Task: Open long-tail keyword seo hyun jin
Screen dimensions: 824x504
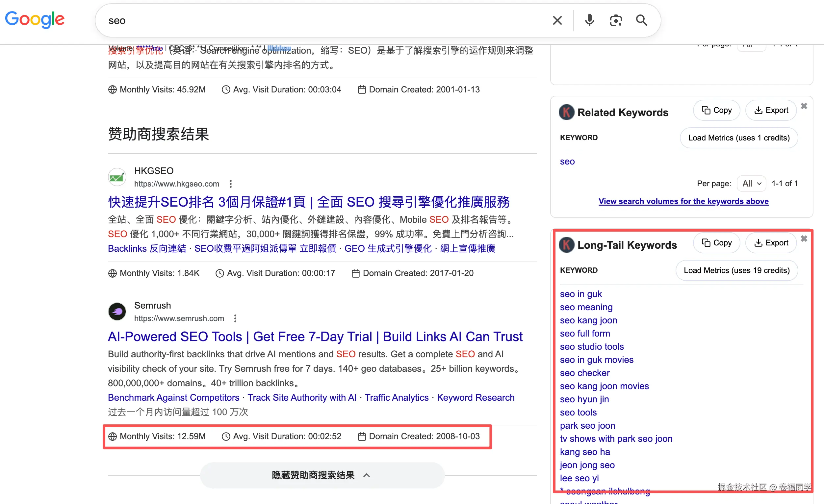Action: pos(584,399)
